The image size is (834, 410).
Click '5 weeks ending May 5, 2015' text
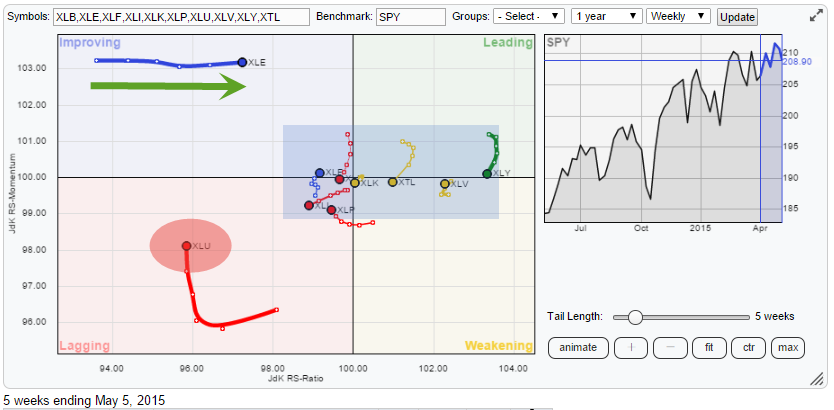(x=85, y=400)
